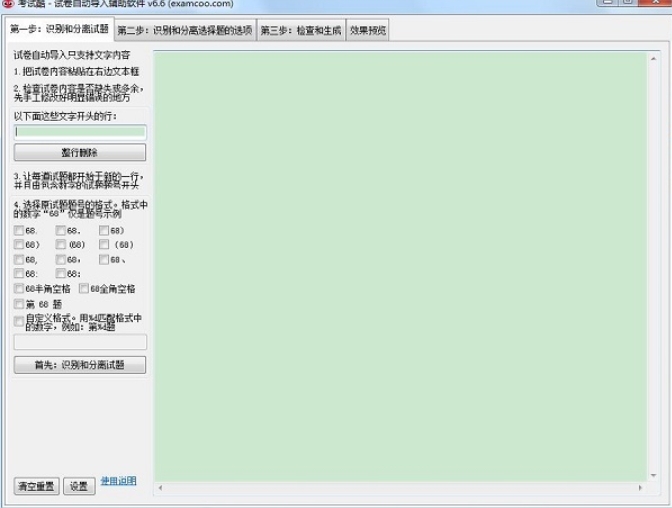This screenshot has height=508, width=672.
Task: Go to the 第三步：检查和生成 tab
Action: tap(301, 30)
